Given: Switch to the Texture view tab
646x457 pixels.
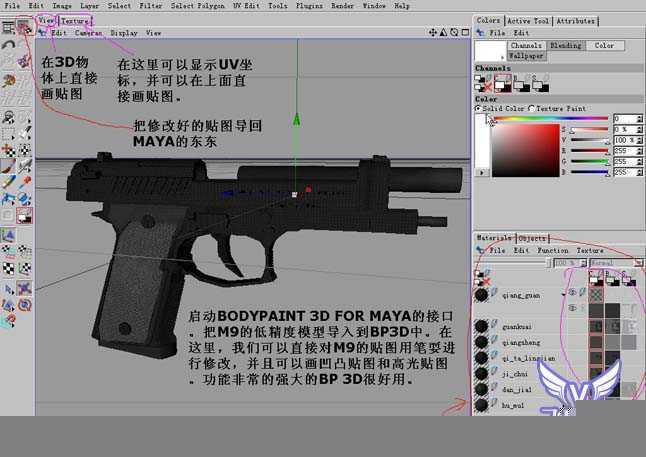Looking at the screenshot, I should [75, 20].
